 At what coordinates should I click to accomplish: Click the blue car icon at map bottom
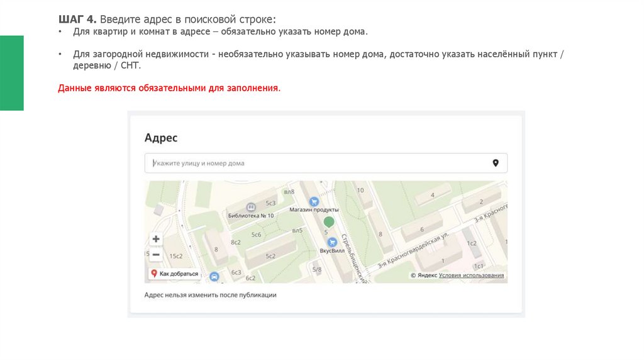[214, 277]
